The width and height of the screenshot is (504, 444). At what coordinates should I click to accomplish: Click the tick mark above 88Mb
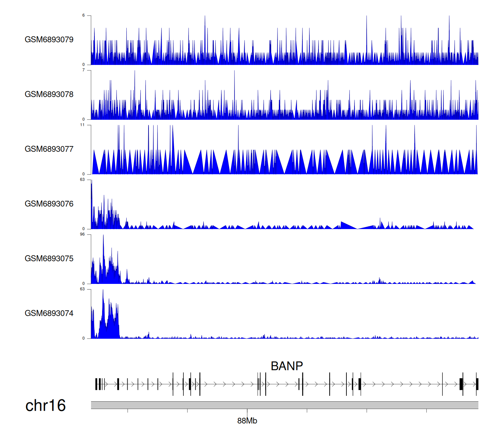tap(247, 411)
